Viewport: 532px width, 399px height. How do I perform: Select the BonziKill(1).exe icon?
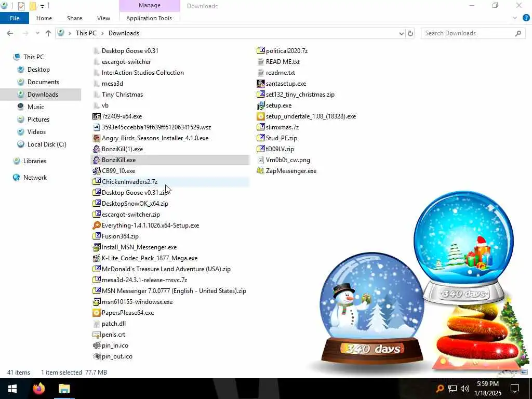click(x=96, y=149)
